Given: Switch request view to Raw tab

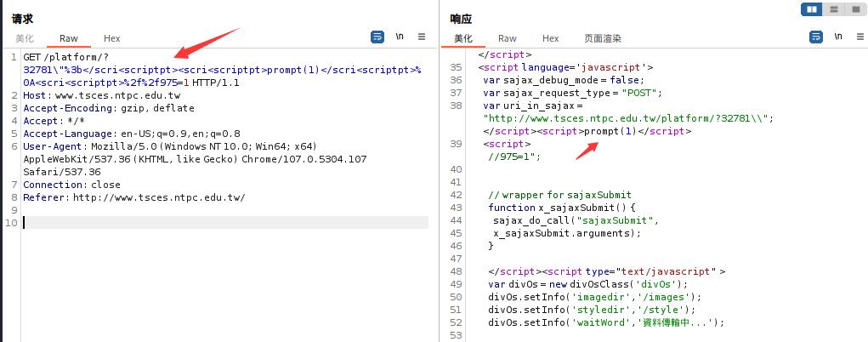Looking at the screenshot, I should 69,38.
